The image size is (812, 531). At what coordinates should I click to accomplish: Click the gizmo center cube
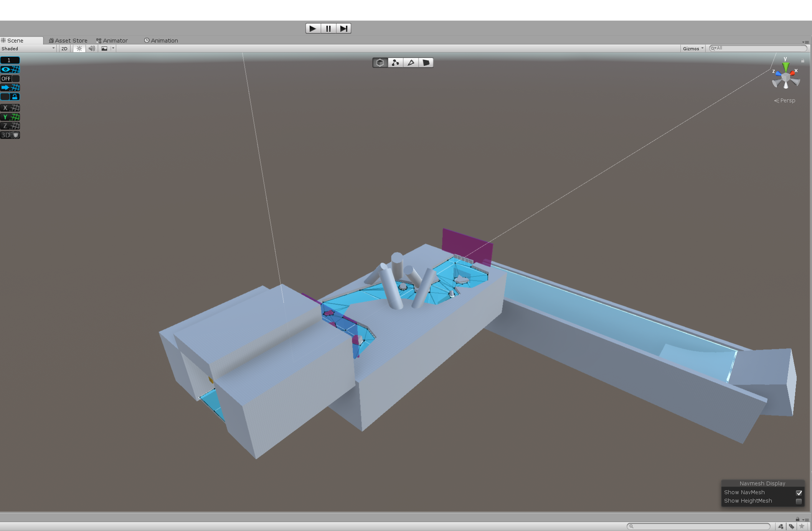[786, 77]
